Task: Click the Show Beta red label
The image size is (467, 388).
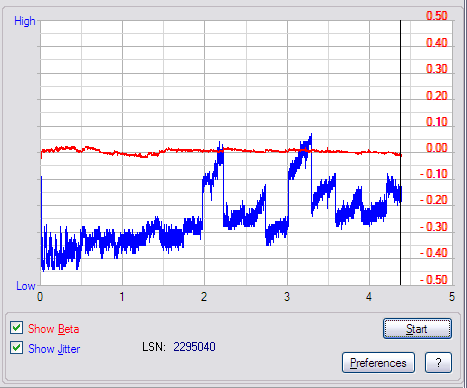Action: click(x=54, y=329)
